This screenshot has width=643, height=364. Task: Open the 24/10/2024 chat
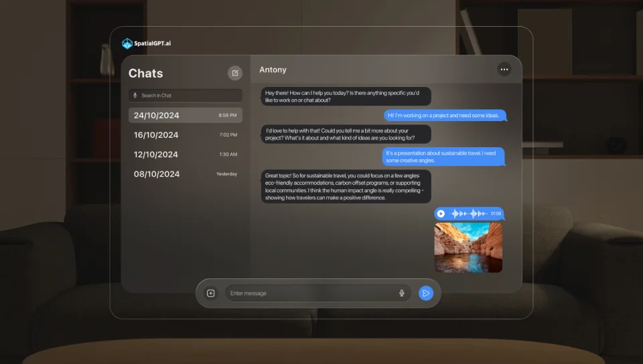point(185,115)
